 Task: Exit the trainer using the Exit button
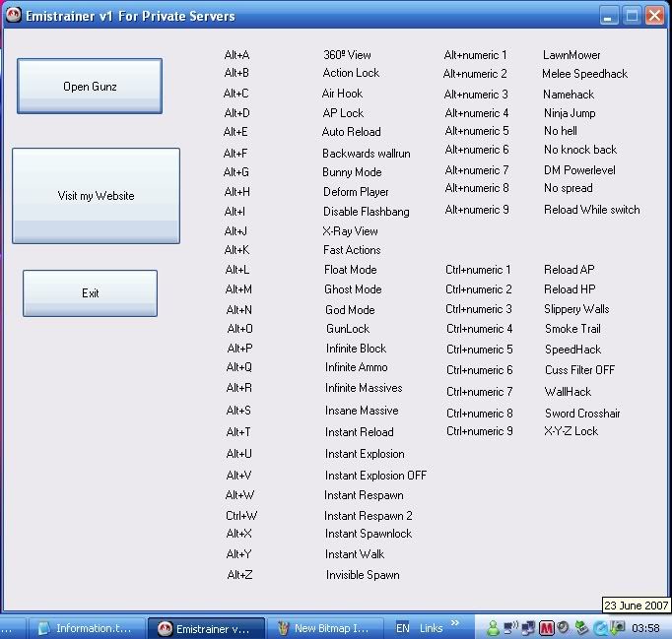pyautogui.click(x=90, y=293)
